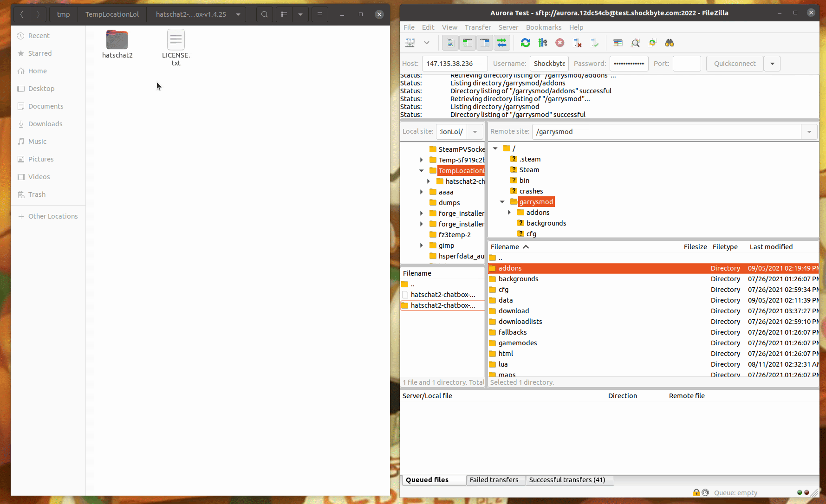Switch to the Failed transfers tab
Viewport: 826px width, 504px height.
click(494, 480)
